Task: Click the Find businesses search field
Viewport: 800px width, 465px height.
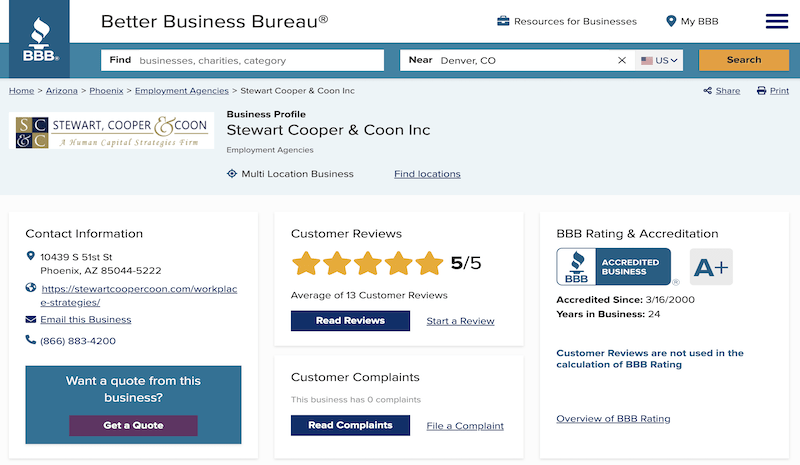Action: (242, 60)
